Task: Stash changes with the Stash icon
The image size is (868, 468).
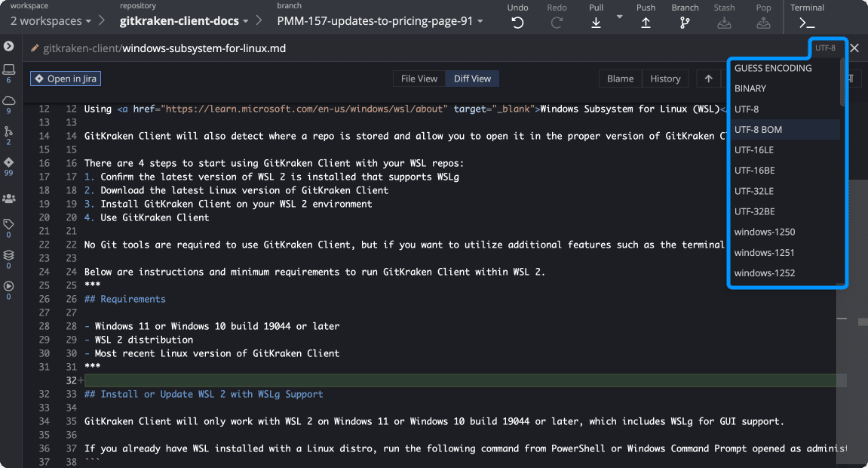Action: click(x=724, y=22)
